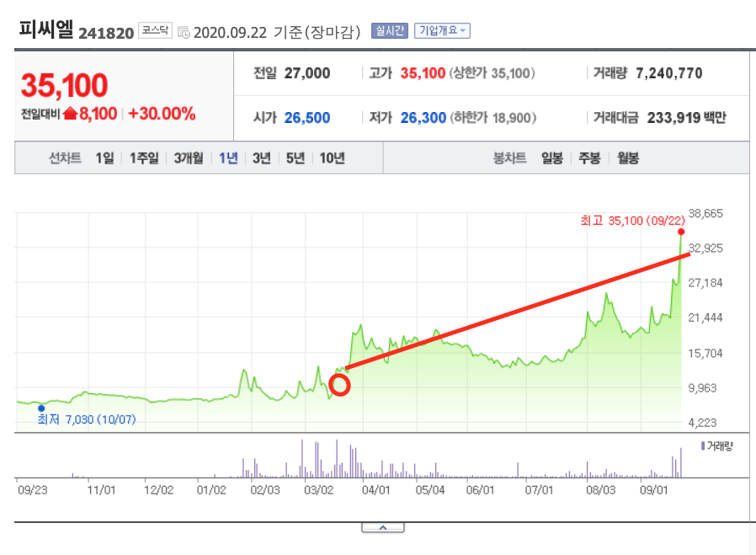
Task: Click the stock code 241820
Action: 106,34
